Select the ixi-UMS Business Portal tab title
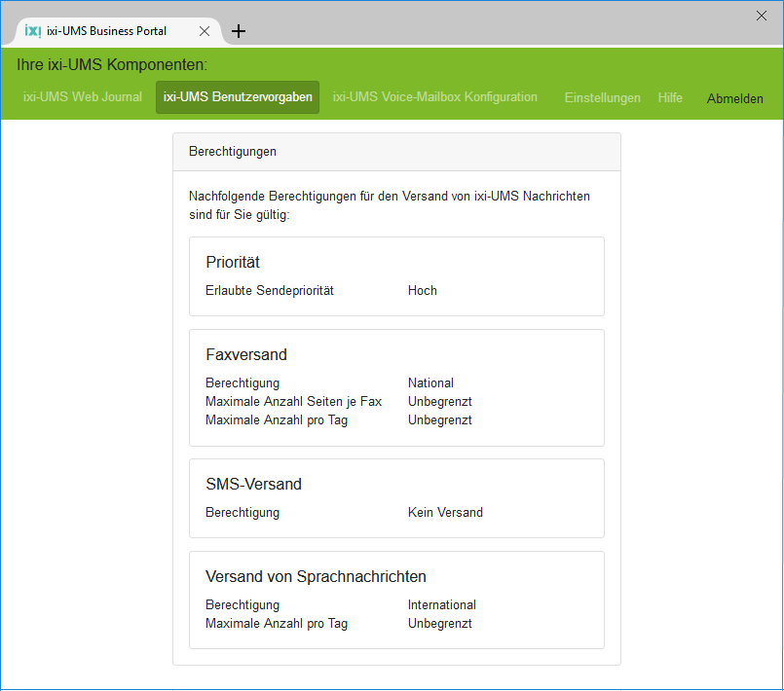 coord(106,31)
